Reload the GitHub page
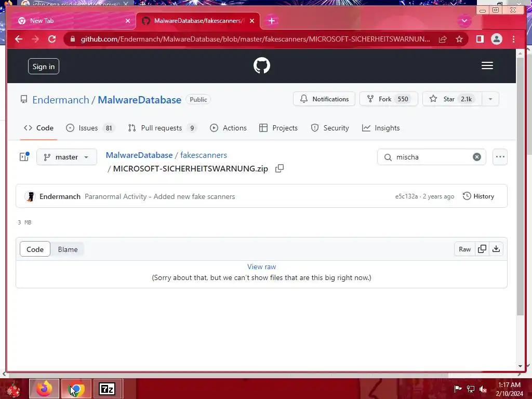Viewport: 532px width, 399px height. (52, 39)
